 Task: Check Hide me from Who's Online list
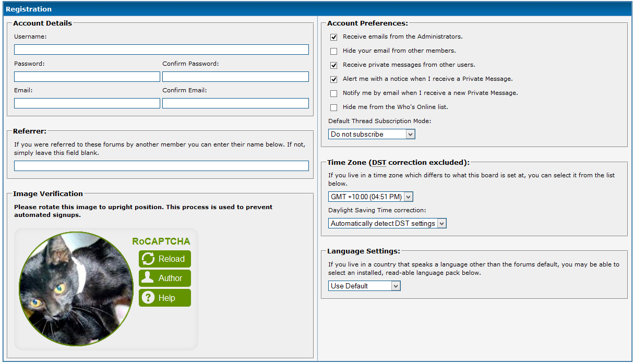[334, 108]
